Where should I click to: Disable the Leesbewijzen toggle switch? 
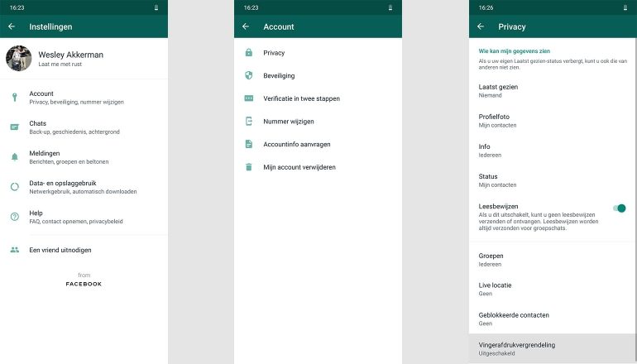pyautogui.click(x=619, y=208)
